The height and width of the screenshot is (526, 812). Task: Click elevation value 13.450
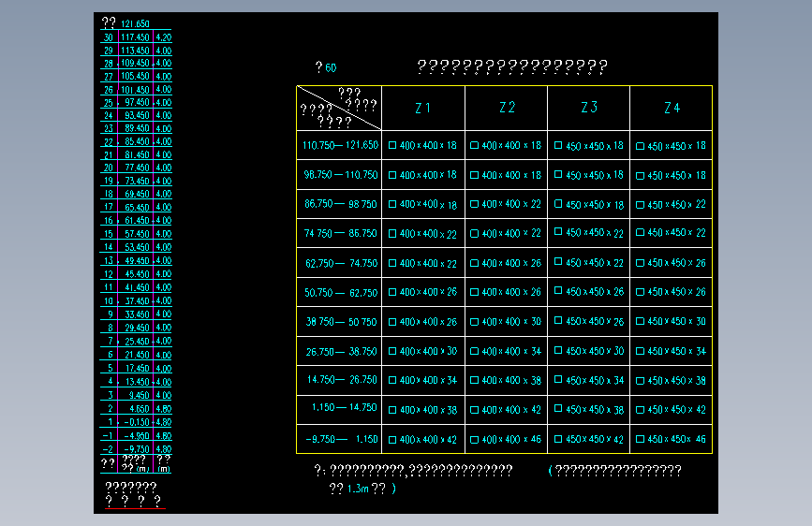(138, 382)
